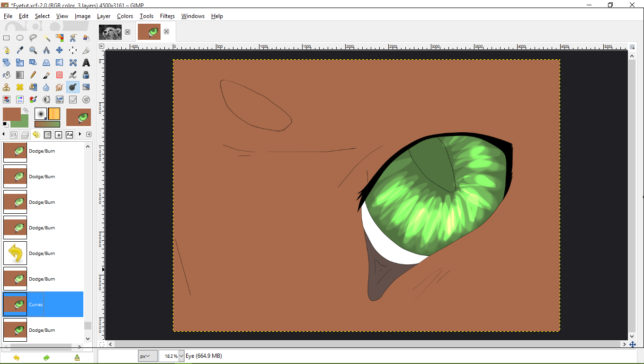Select the Rotate tool
Image resolution: width=644 pixels, height=364 pixels.
point(7,63)
